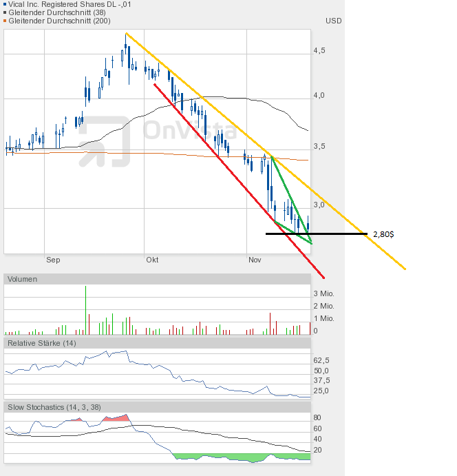Click the USD currency label
Image resolution: width=457 pixels, height=476 pixels.
[x=334, y=21]
